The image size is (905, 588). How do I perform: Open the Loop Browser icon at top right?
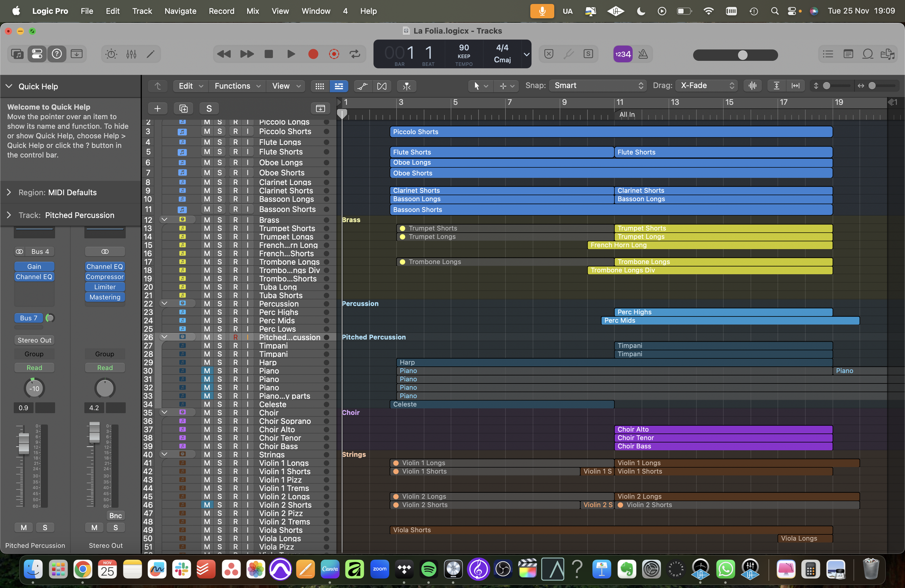[867, 54]
